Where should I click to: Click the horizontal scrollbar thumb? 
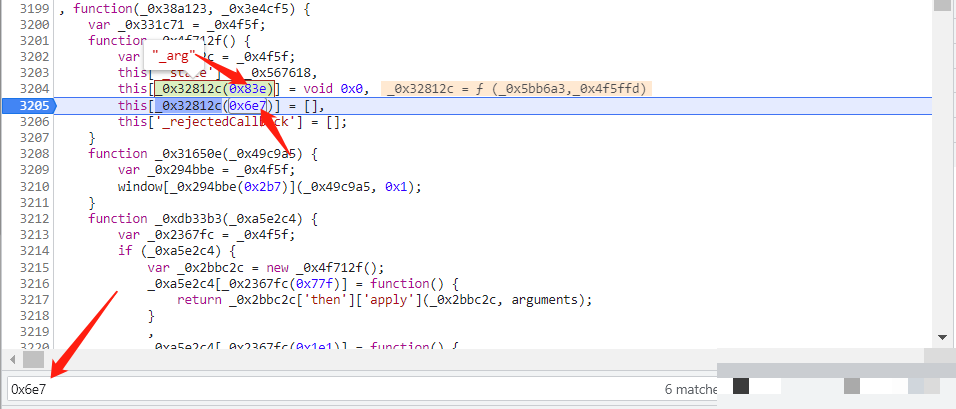coord(33,358)
